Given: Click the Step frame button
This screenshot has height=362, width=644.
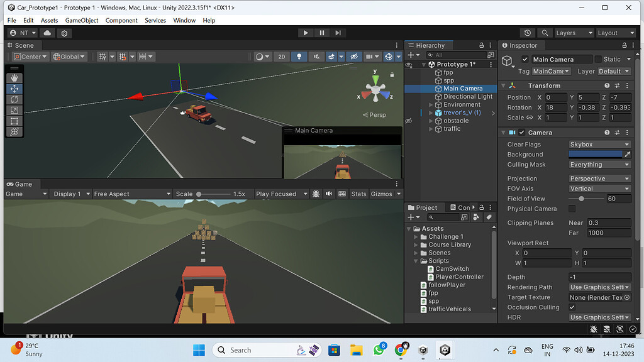Looking at the screenshot, I should point(338,33).
